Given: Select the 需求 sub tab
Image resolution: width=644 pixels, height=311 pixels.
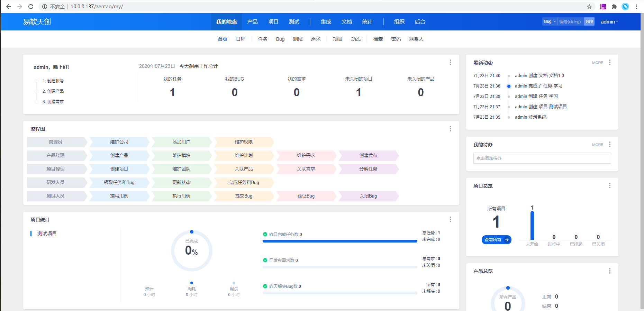Looking at the screenshot, I should click(x=316, y=39).
